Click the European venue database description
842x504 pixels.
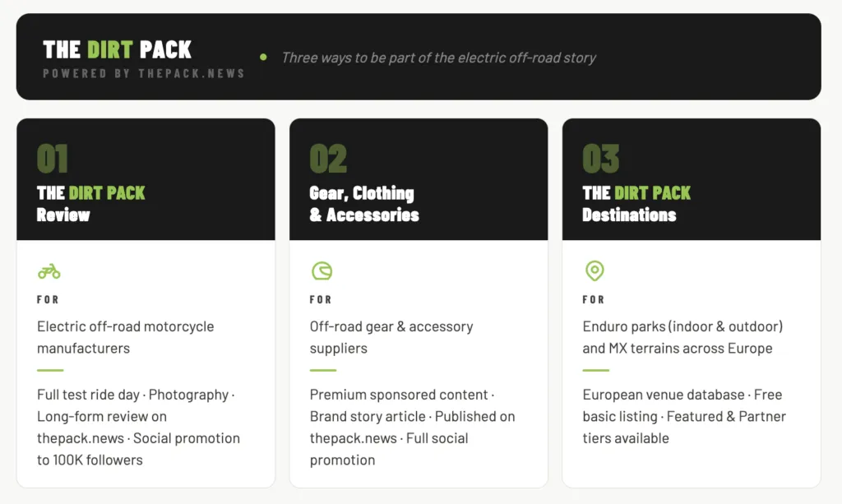pyautogui.click(x=684, y=417)
